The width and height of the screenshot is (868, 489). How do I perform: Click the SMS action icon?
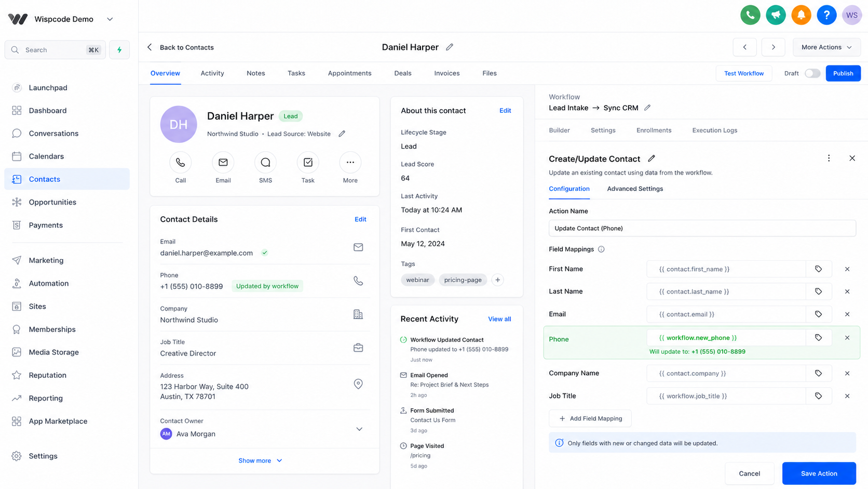point(265,163)
